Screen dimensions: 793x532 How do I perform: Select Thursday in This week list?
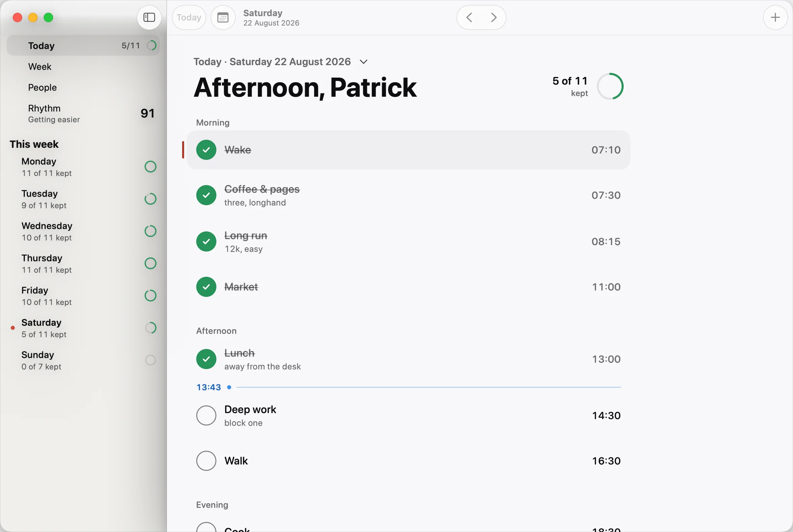click(84, 264)
